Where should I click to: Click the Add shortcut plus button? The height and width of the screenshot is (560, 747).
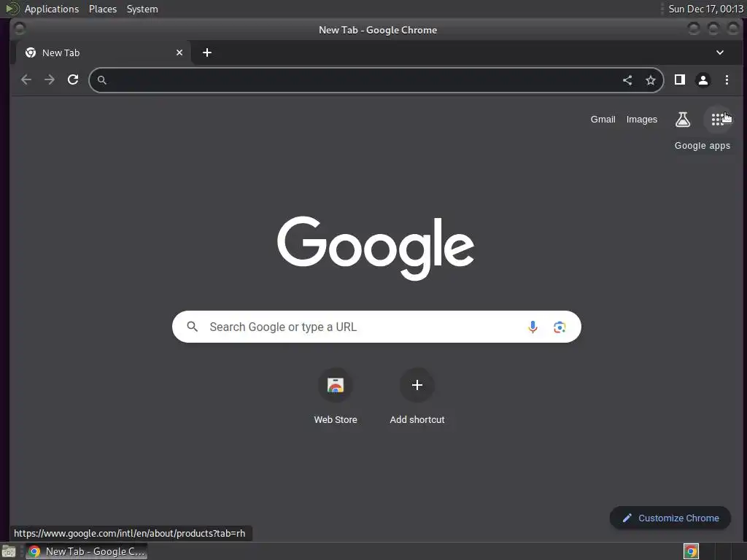(x=417, y=385)
